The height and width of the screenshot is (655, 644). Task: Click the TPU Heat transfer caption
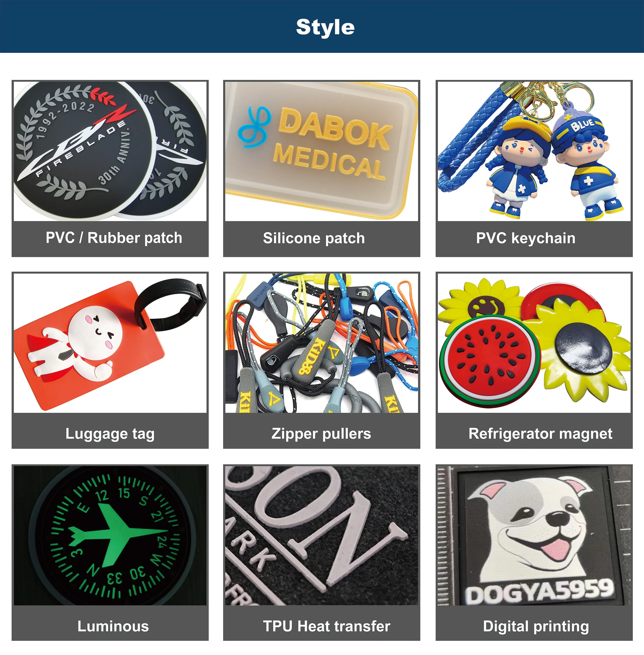(x=326, y=626)
